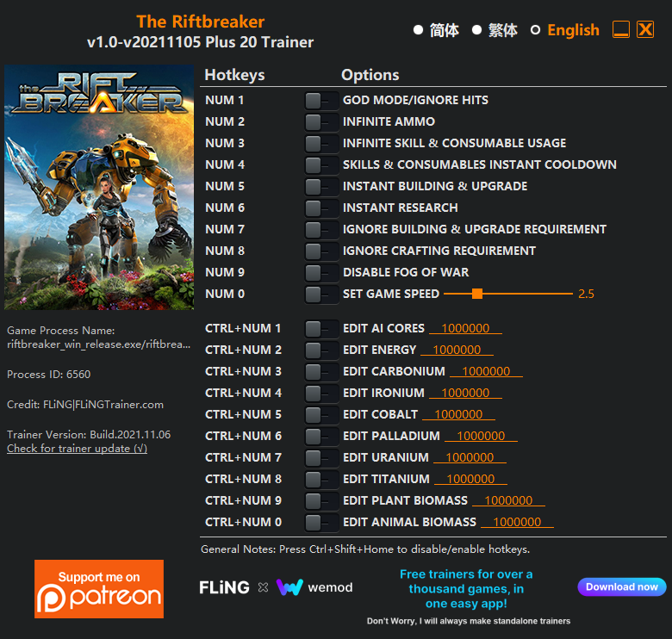
Task: Toggle Edit Carbonium switch
Action: 321,372
